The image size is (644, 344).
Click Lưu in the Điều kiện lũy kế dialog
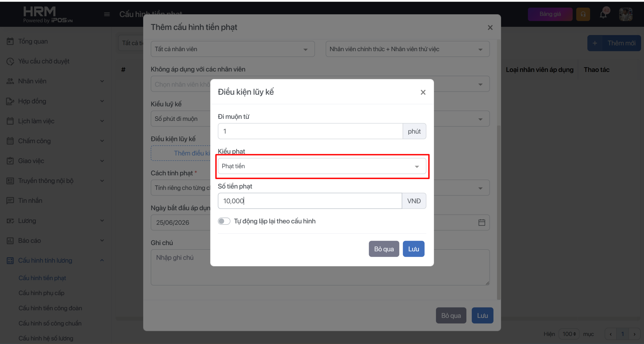413,249
